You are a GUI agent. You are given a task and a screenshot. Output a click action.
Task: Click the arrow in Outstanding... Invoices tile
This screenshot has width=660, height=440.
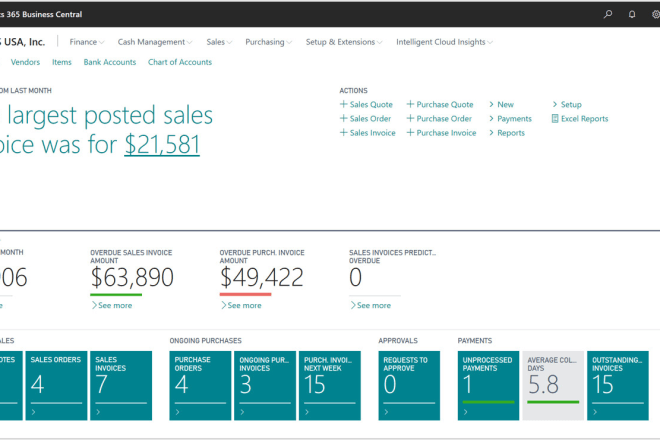pos(595,412)
